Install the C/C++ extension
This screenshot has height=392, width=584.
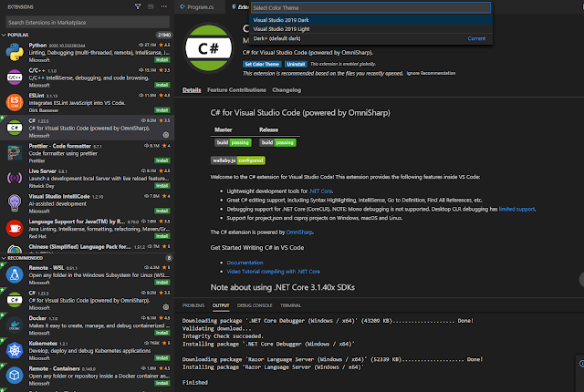(162, 85)
